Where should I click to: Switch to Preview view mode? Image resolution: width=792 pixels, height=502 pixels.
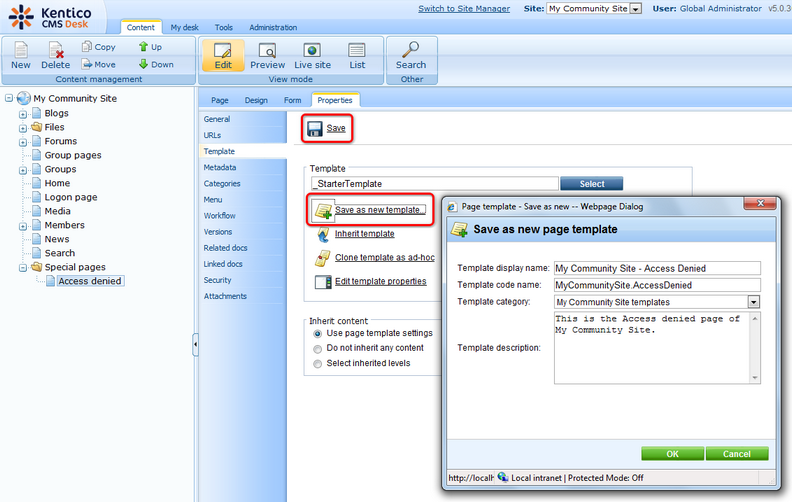[x=267, y=56]
